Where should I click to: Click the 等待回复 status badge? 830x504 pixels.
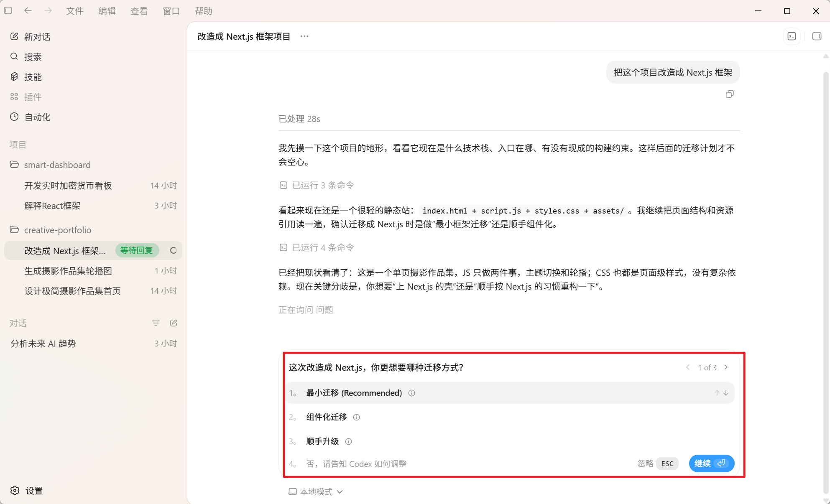tap(137, 250)
